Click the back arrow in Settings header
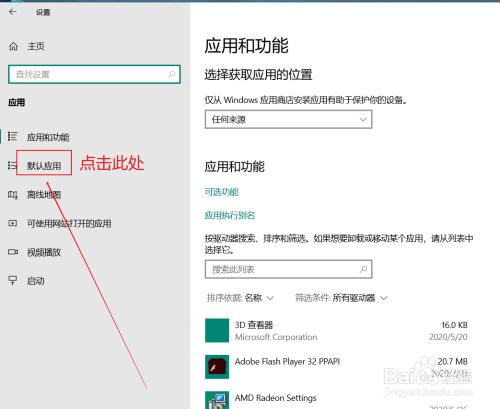The image size is (500, 409). click(x=12, y=12)
